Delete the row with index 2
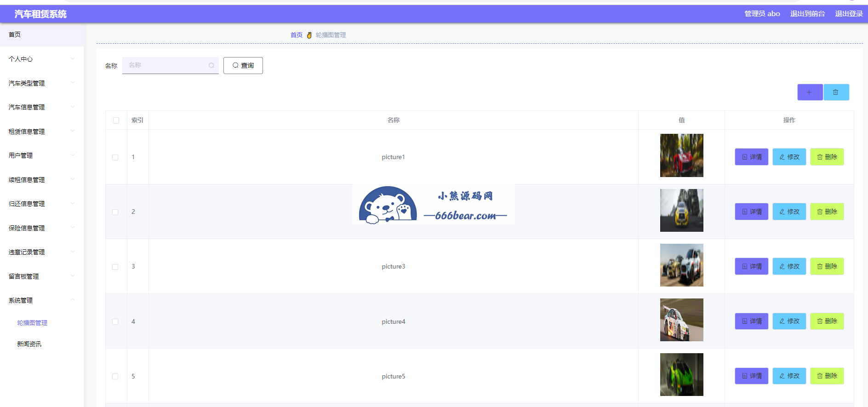This screenshot has width=868, height=407. 827,212
